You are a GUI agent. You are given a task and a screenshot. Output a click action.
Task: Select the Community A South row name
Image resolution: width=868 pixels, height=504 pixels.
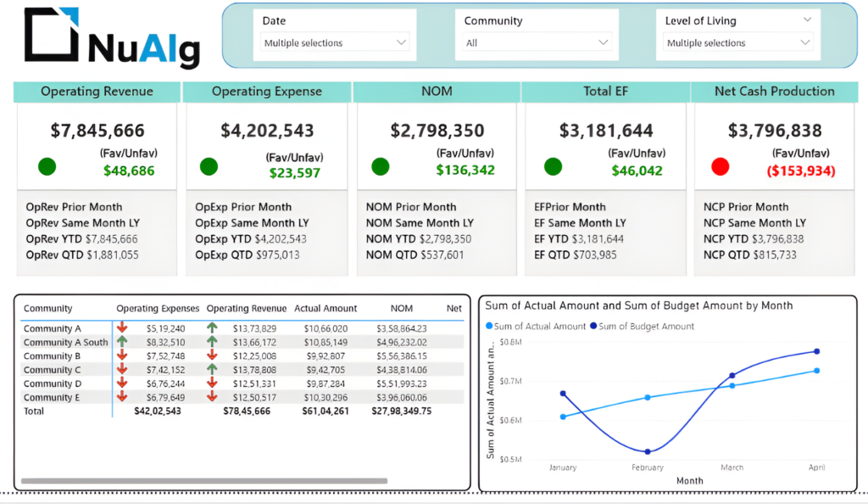(x=65, y=342)
